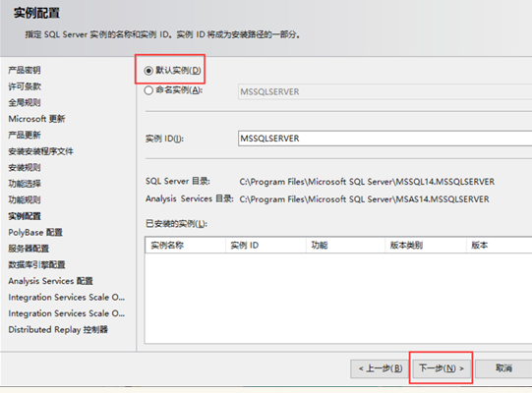
Task: Click the 版本类别 column header
Action: pyautogui.click(x=426, y=246)
